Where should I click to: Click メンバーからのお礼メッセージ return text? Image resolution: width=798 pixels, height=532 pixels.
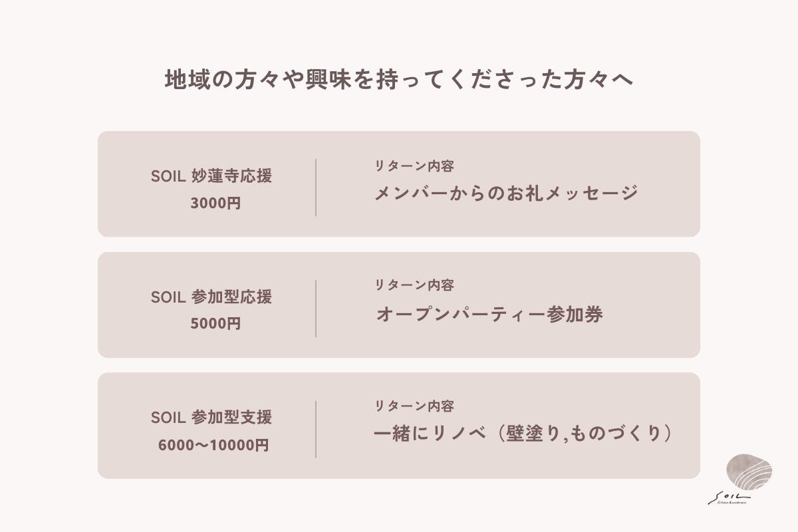click(506, 193)
